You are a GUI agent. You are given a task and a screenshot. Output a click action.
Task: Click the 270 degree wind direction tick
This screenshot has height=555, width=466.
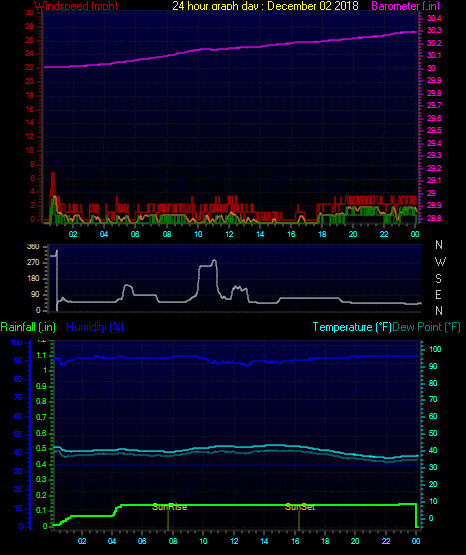tap(33, 263)
